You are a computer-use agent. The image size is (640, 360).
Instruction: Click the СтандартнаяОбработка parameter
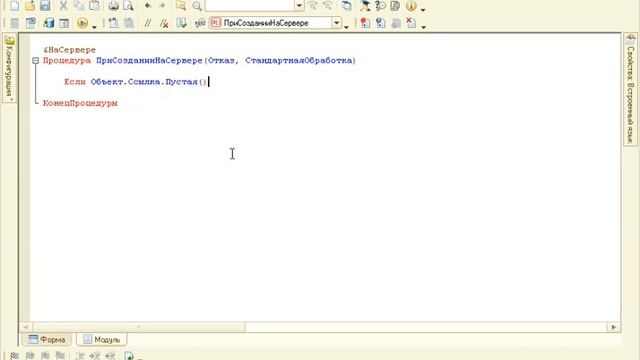coord(299,60)
